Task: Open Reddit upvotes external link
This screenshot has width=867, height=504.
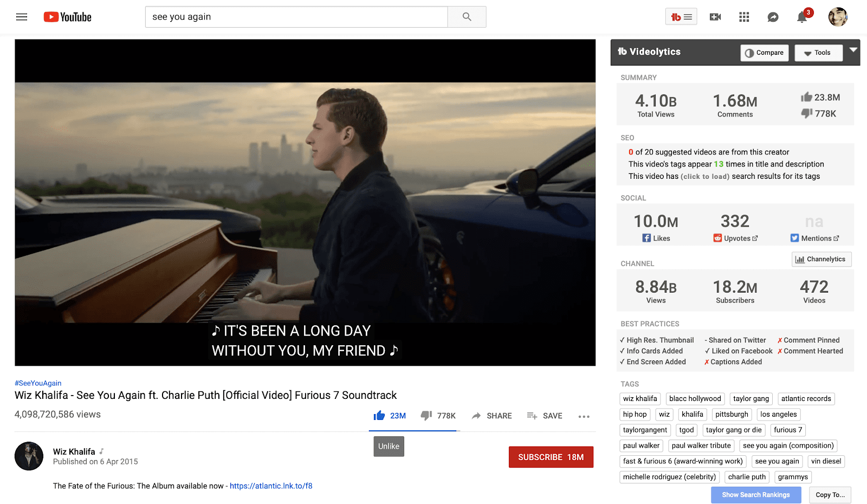Action: tap(755, 238)
